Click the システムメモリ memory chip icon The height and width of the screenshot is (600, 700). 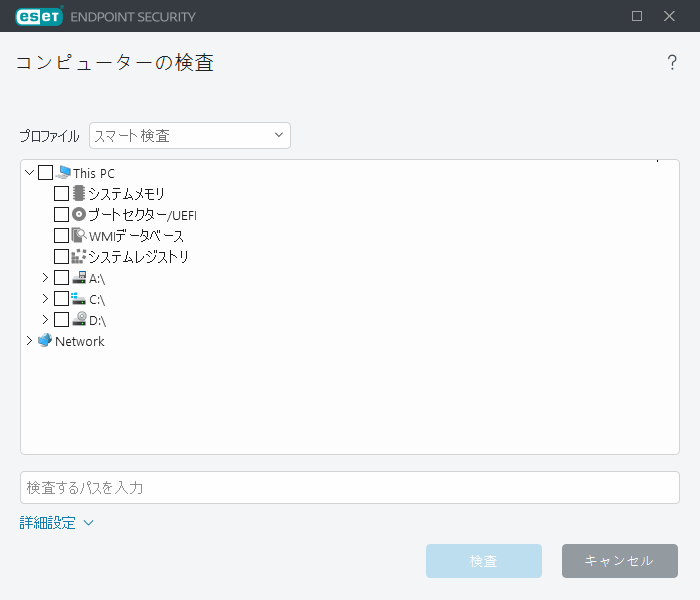[x=79, y=193]
